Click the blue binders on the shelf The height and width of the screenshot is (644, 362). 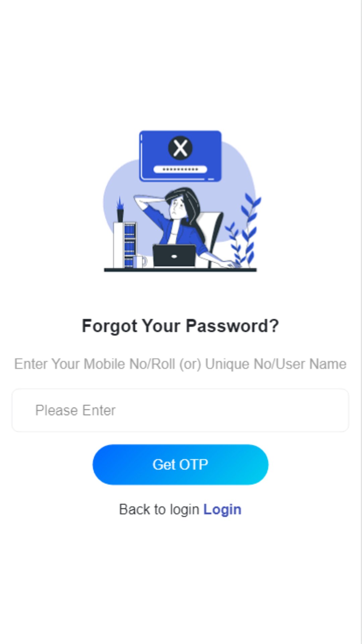(130, 245)
